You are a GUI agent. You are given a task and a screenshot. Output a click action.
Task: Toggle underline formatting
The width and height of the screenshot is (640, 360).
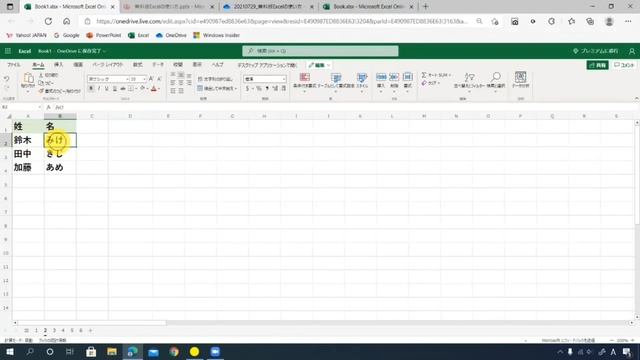point(107,89)
